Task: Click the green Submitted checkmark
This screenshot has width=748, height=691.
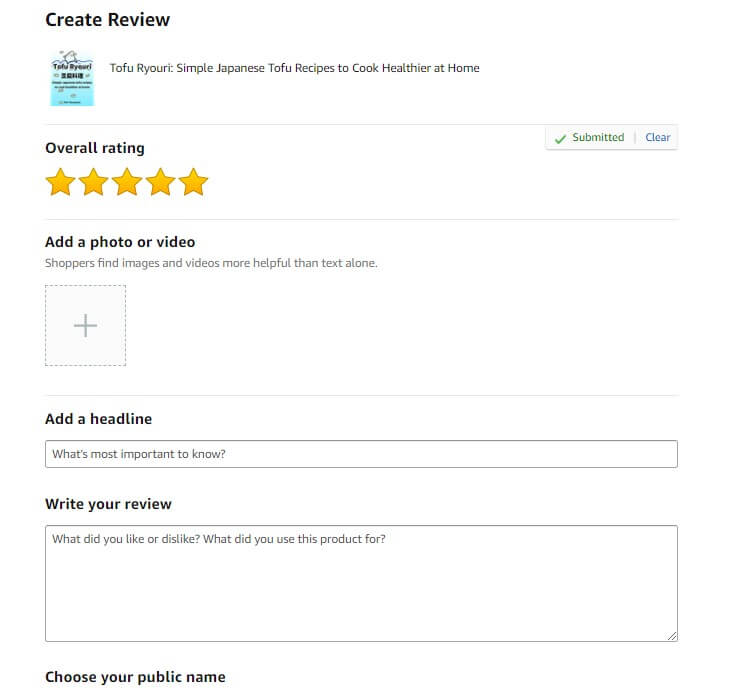Action: (x=560, y=138)
